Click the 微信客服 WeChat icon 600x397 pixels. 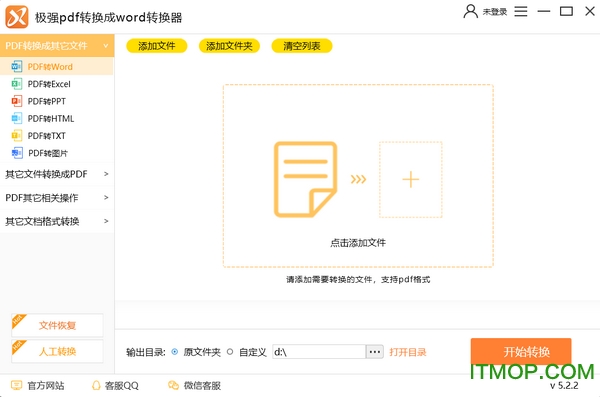tap(173, 385)
